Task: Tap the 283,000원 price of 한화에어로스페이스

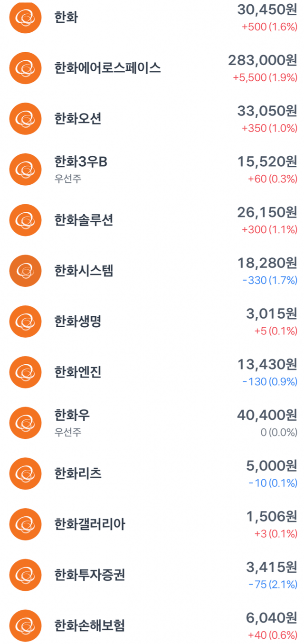Action: tap(262, 60)
